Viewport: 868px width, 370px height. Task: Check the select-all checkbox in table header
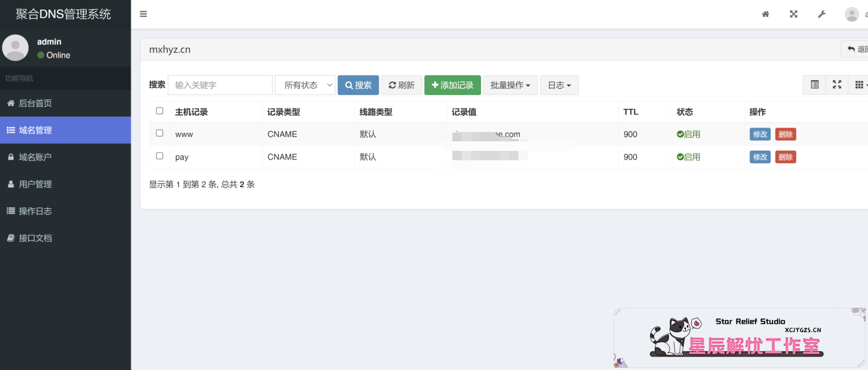tap(160, 111)
